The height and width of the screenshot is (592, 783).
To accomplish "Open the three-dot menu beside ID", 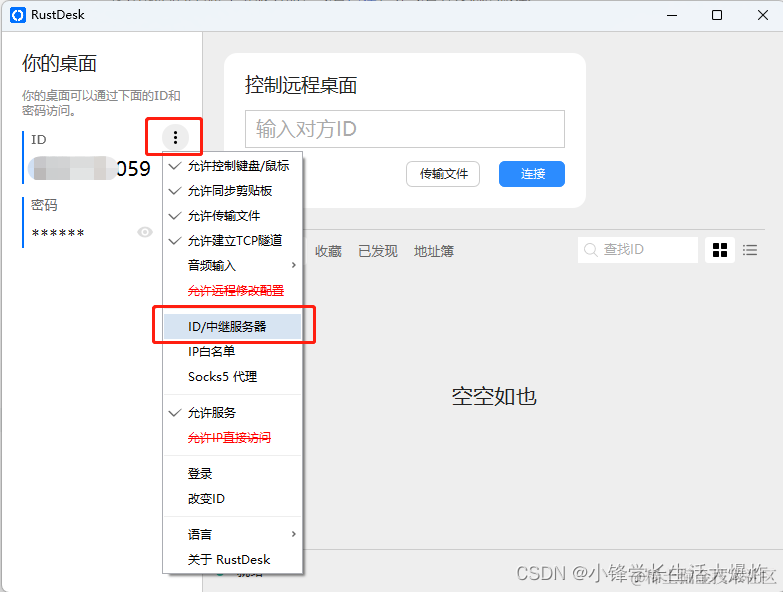I will pos(175,137).
